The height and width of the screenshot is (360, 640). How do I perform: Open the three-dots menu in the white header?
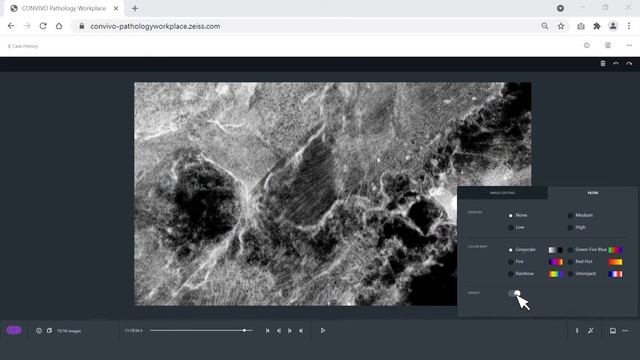629,45
